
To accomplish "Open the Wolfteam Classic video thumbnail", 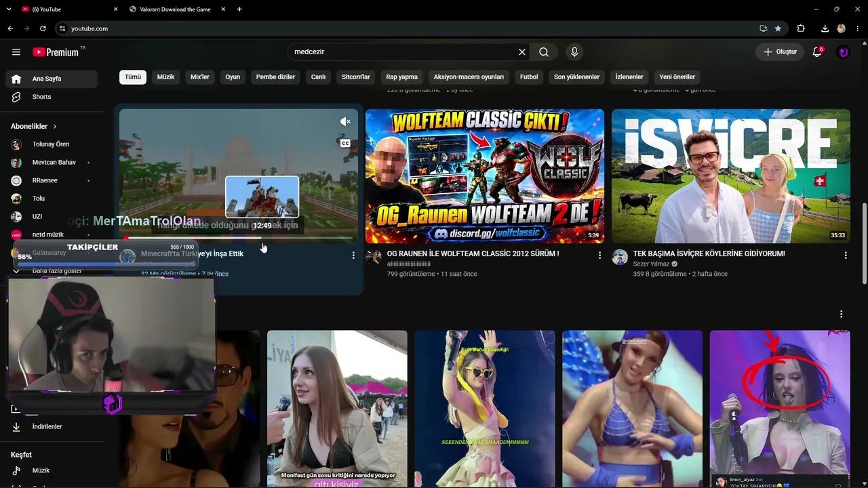I will pyautogui.click(x=485, y=176).
